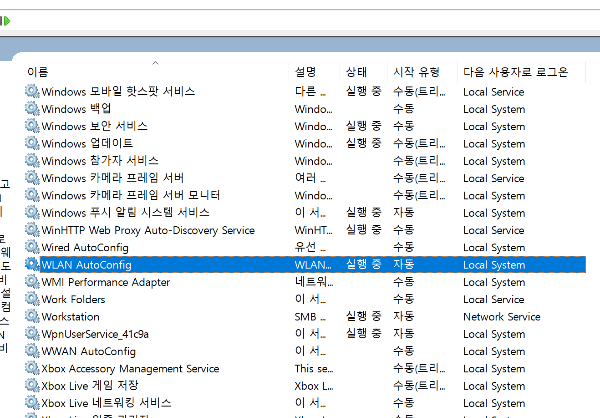Click gear icon of Windows 참가자 서비스
This screenshot has height=418, width=600.
coord(32,160)
